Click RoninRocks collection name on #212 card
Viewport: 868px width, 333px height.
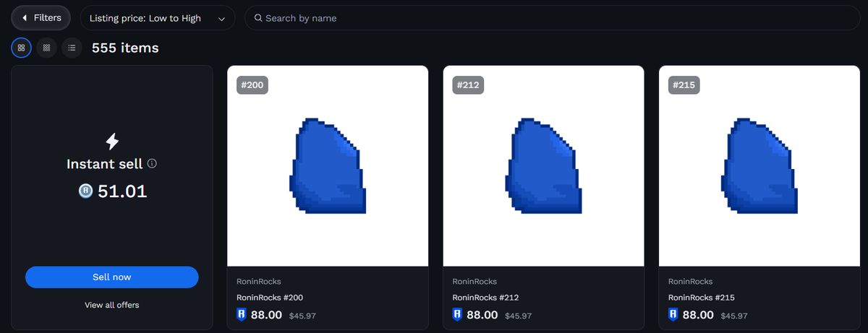point(475,282)
